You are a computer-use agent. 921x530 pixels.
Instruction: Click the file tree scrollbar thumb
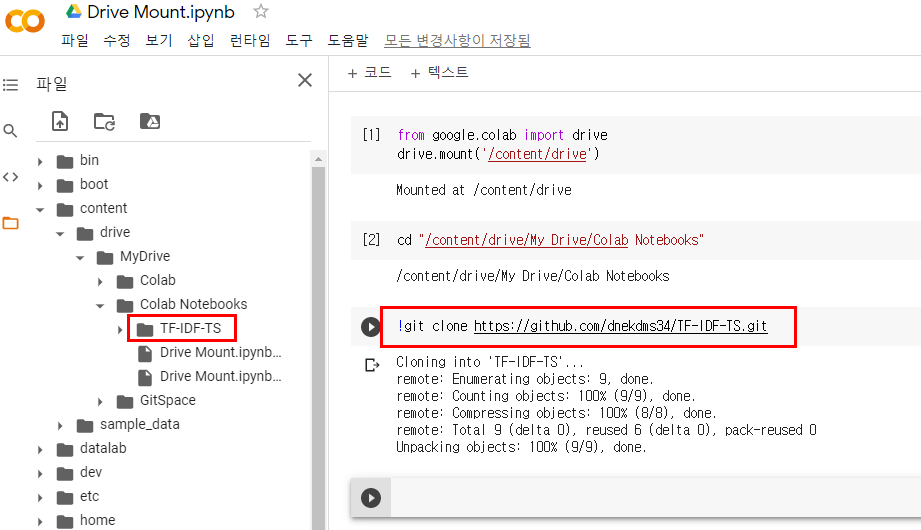318,348
